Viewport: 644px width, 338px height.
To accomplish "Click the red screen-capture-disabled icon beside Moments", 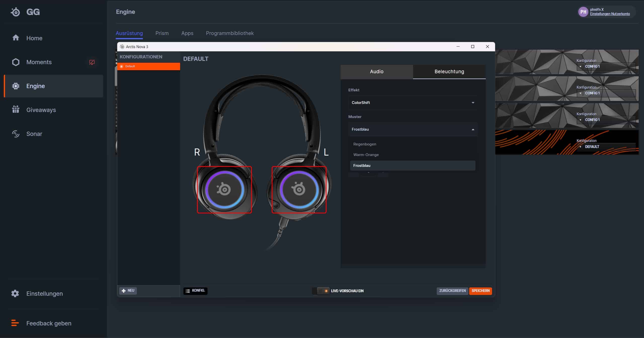I will coord(92,62).
